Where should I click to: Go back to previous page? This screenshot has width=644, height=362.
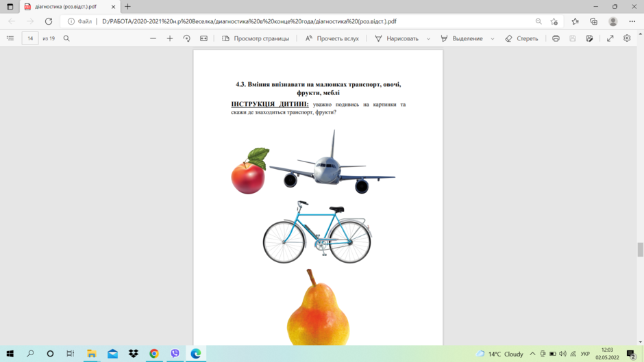[12, 21]
